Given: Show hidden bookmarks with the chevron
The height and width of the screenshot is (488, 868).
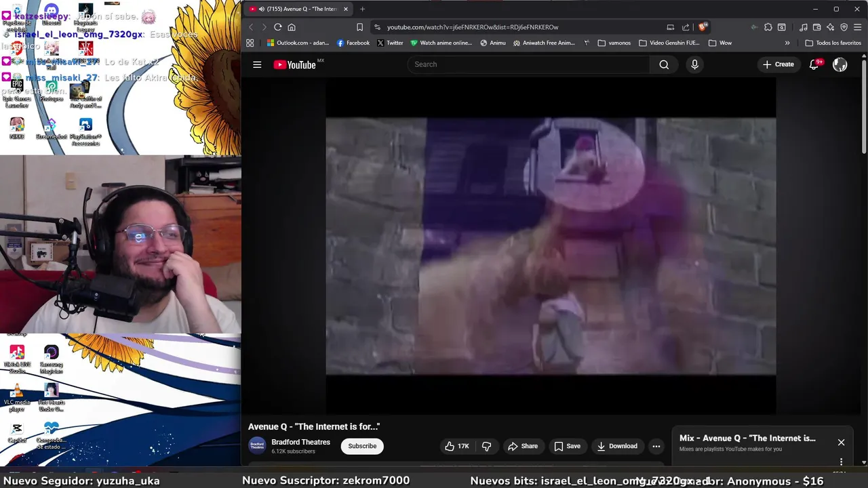Looking at the screenshot, I should click(787, 43).
